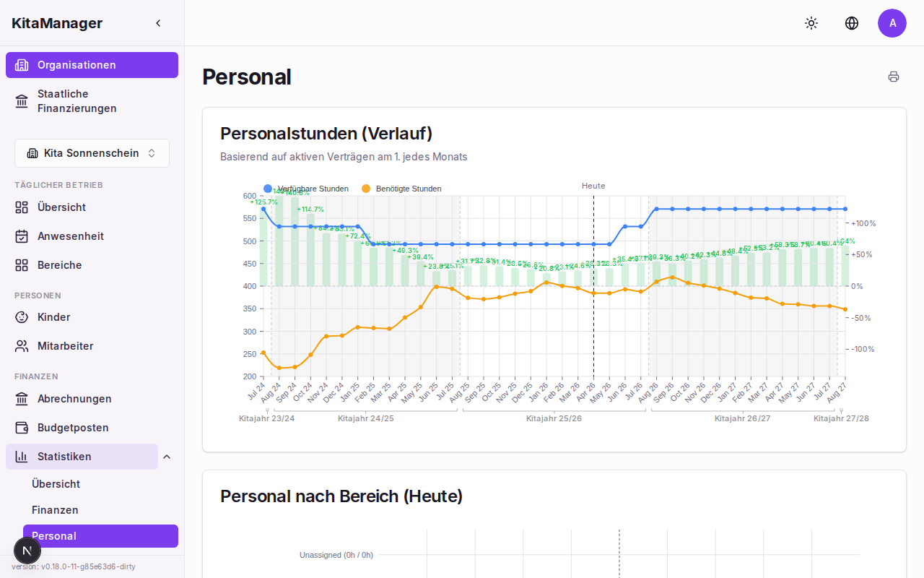The width and height of the screenshot is (924, 578).
Task: Open the Kita Sonnenschein selector
Action: coord(92,153)
